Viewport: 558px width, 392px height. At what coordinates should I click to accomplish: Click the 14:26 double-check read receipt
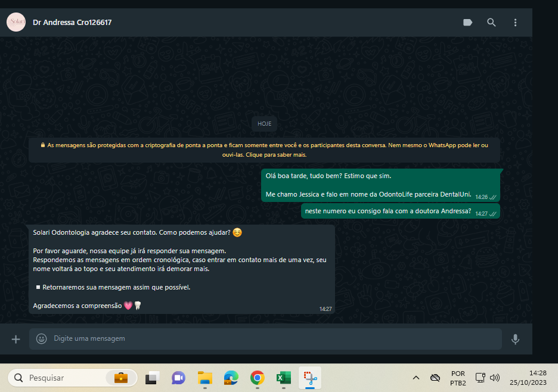[x=493, y=197]
